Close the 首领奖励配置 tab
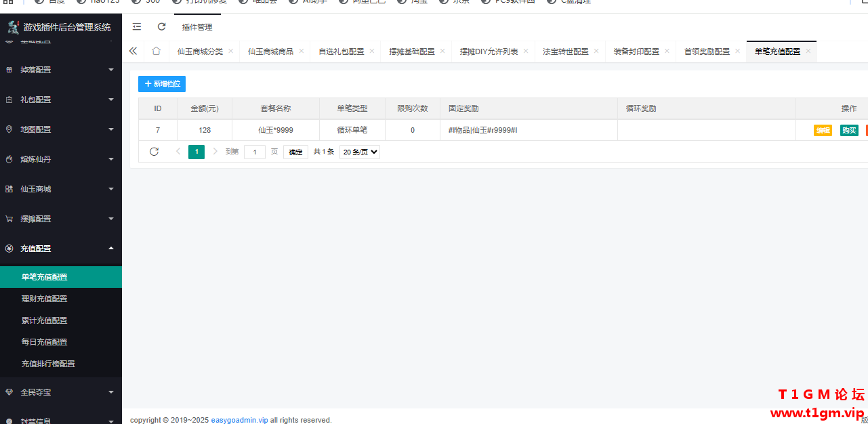This screenshot has height=424, width=868. coord(737,51)
